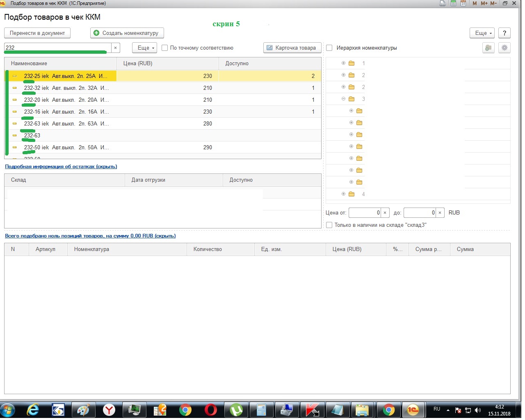Viewport: 525px width, 420px height.
Task: Expand folder 1 in the hierarchy tree
Action: tap(343, 63)
